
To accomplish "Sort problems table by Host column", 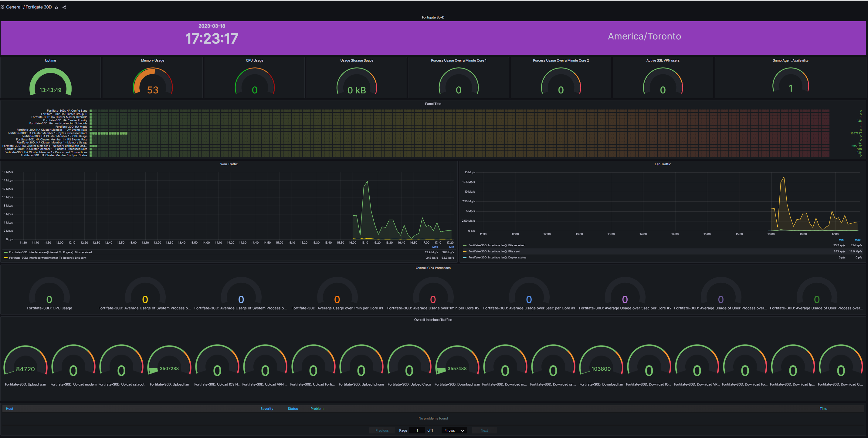I will 9,409.
